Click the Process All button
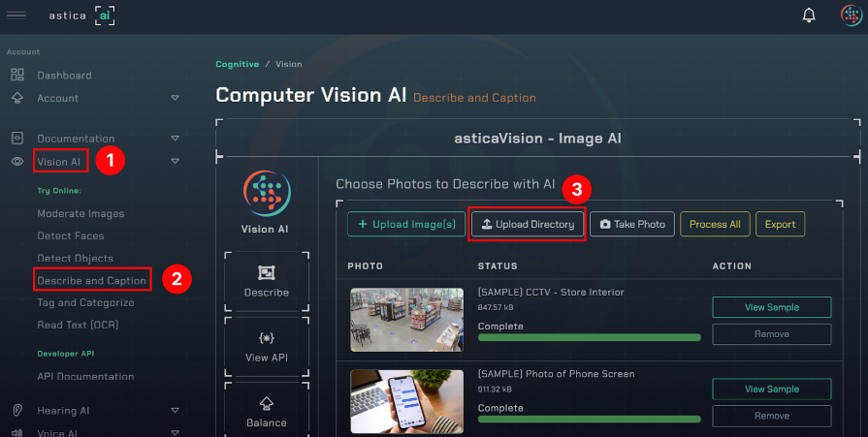The image size is (868, 437). coord(715,224)
